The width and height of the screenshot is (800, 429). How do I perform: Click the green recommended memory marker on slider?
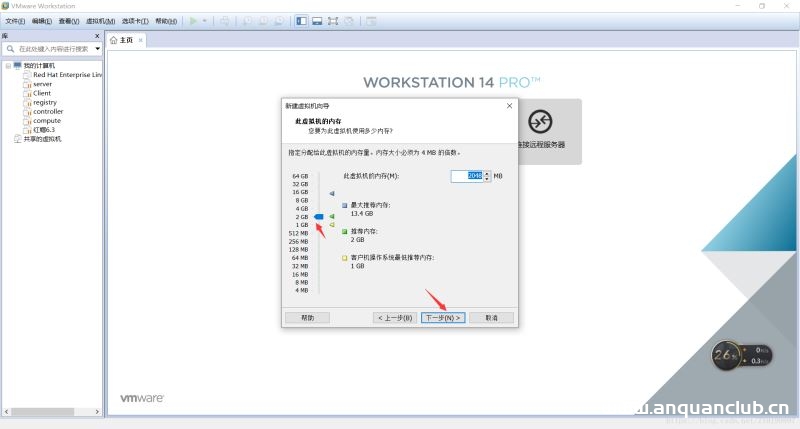332,216
